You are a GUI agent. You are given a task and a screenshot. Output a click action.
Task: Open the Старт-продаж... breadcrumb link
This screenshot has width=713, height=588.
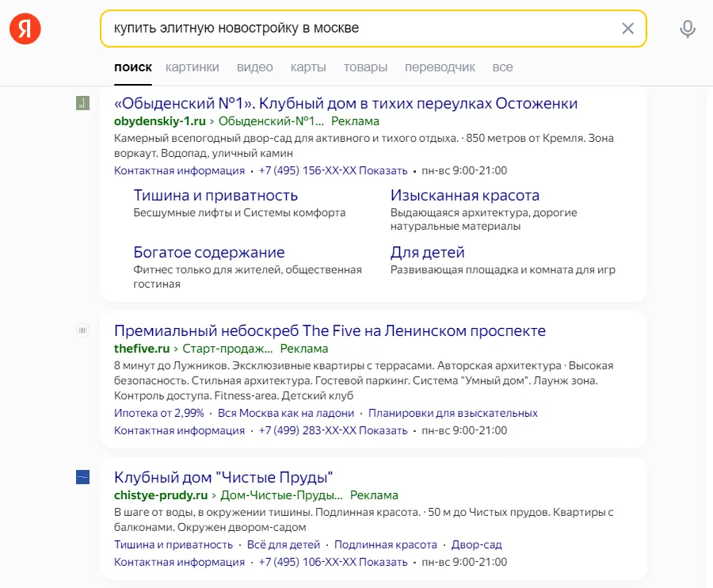[228, 349]
